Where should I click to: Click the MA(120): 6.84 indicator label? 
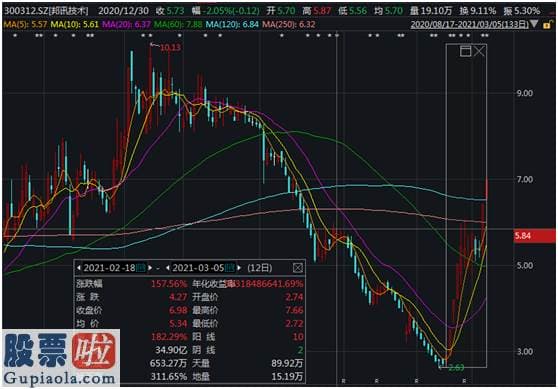point(232,24)
